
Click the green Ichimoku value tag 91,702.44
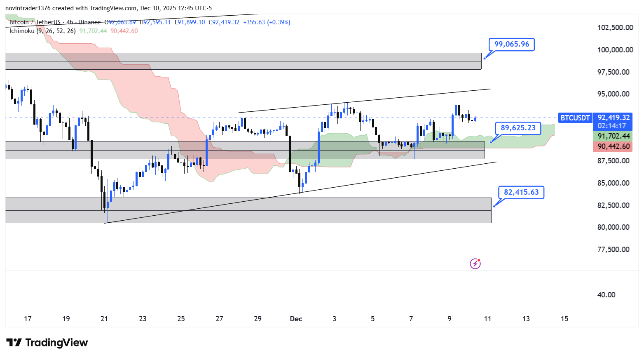(614, 136)
